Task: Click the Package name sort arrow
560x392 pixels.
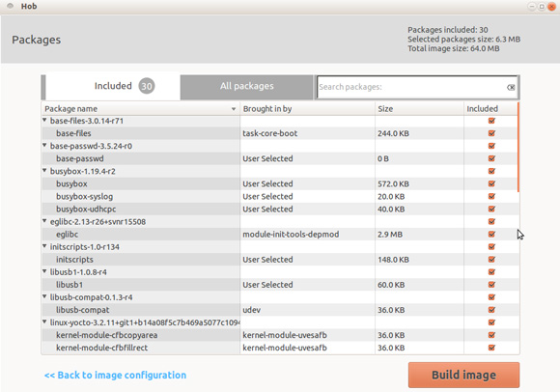Action: [x=234, y=109]
